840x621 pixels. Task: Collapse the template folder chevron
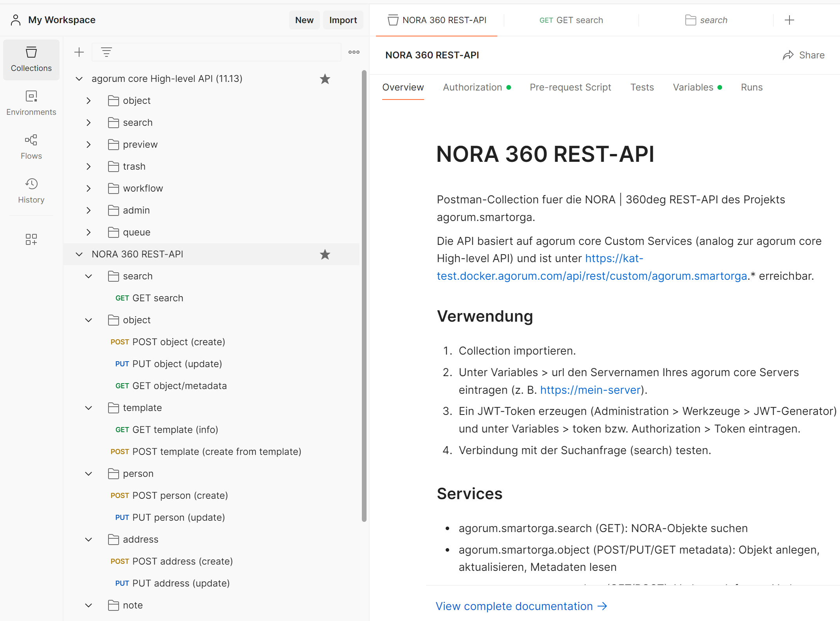coord(89,408)
